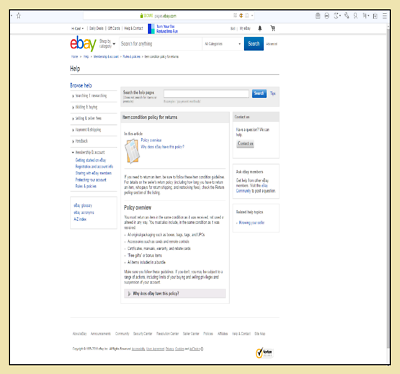Open the All Categories dropdown
Screen dimensions: 400x374
[222, 44]
